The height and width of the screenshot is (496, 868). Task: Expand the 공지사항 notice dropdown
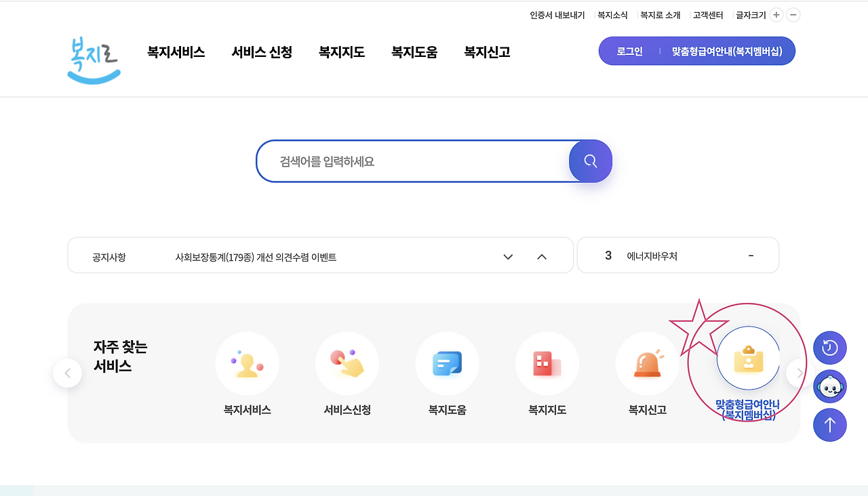click(507, 257)
